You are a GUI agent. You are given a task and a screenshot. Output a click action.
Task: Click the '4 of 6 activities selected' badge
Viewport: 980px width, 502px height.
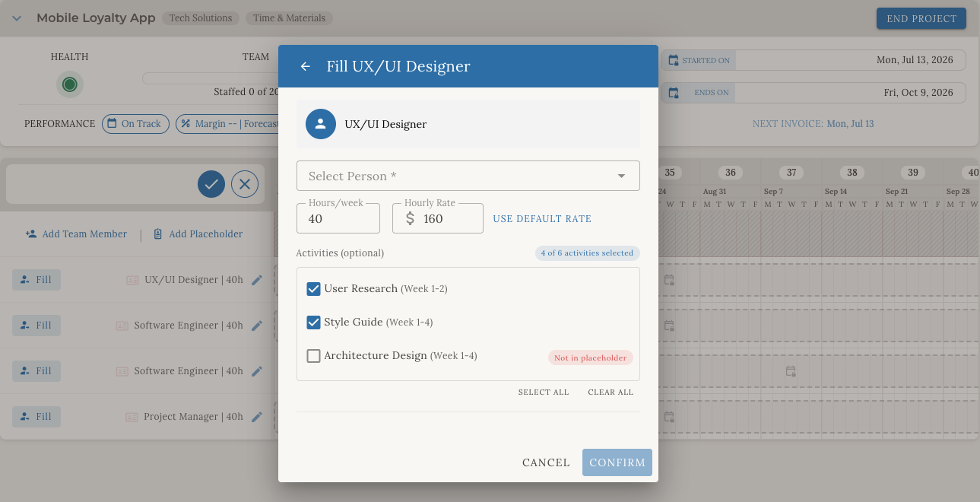[x=587, y=253]
